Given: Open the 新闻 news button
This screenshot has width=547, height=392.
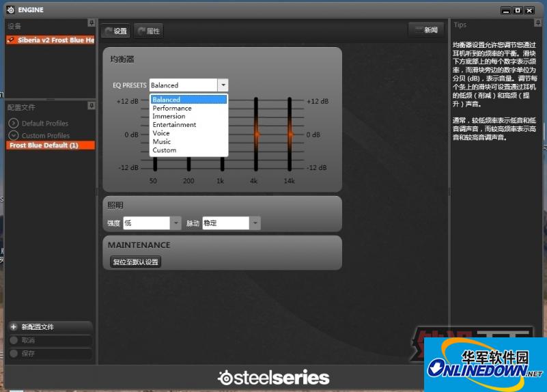Looking at the screenshot, I should click(x=426, y=30).
